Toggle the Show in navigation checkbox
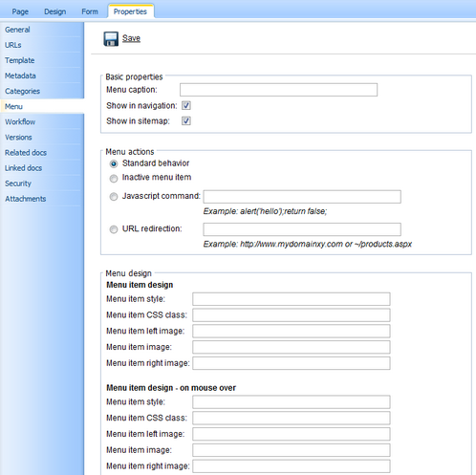Image resolution: width=476 pixels, height=475 pixels. 186,105
